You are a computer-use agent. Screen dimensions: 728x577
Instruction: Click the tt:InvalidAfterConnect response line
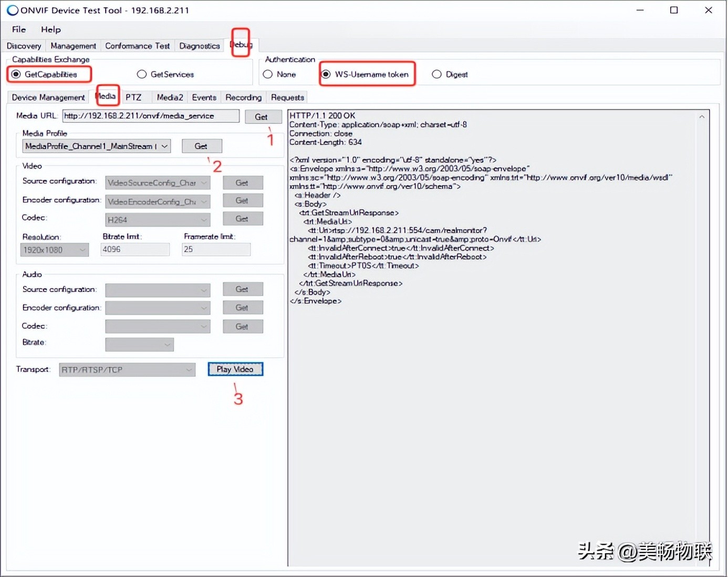pyautogui.click(x=401, y=248)
